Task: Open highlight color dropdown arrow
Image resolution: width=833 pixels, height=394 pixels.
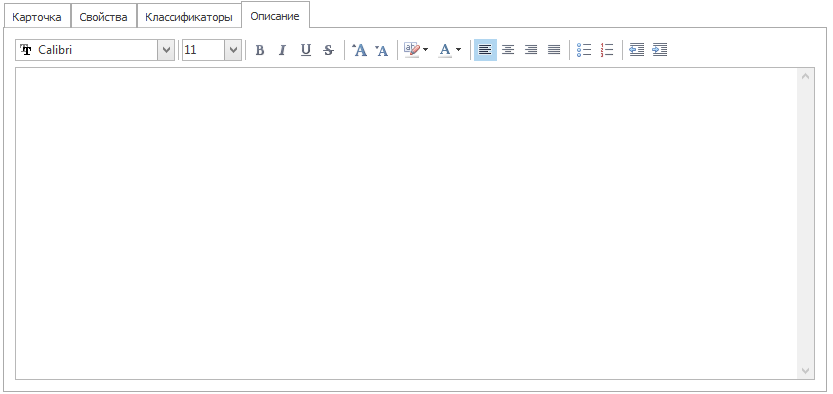Action: [426, 50]
